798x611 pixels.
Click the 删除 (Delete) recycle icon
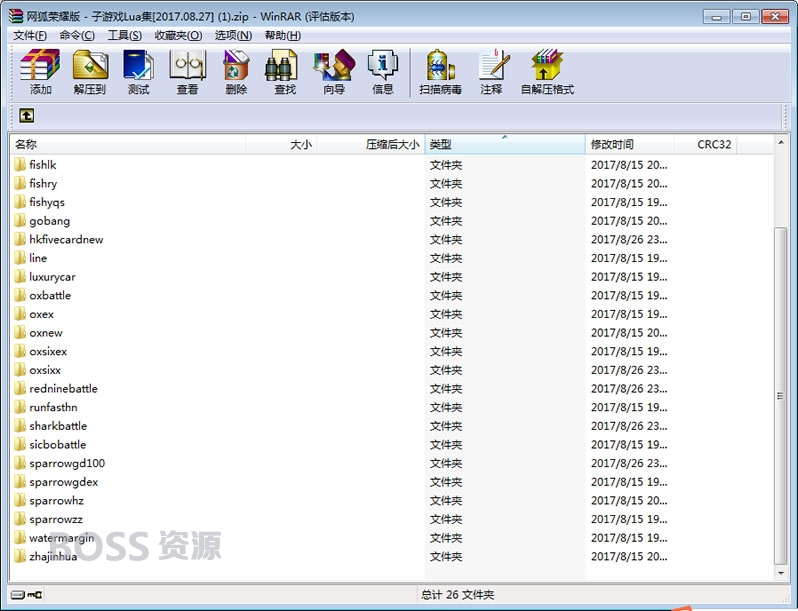pos(236,65)
